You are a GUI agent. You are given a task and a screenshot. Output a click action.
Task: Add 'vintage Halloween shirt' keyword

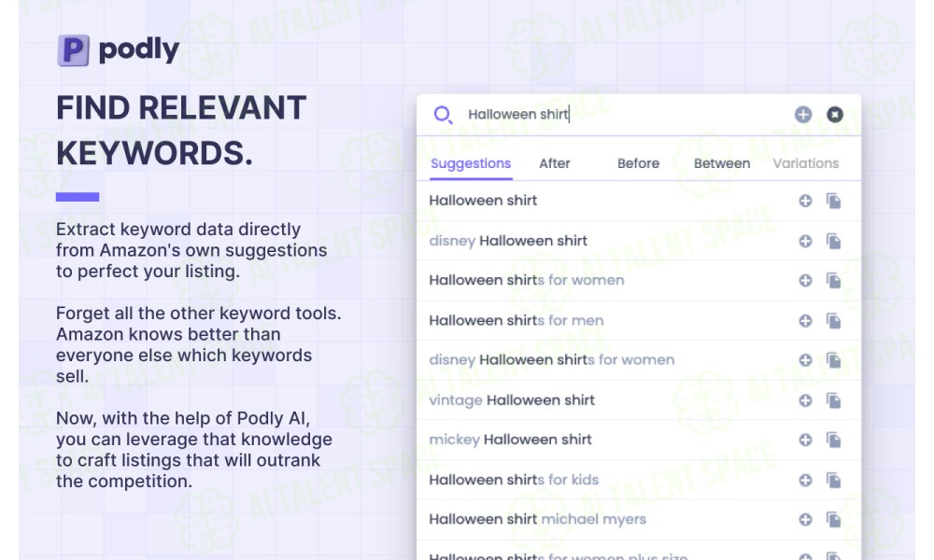[x=805, y=400]
